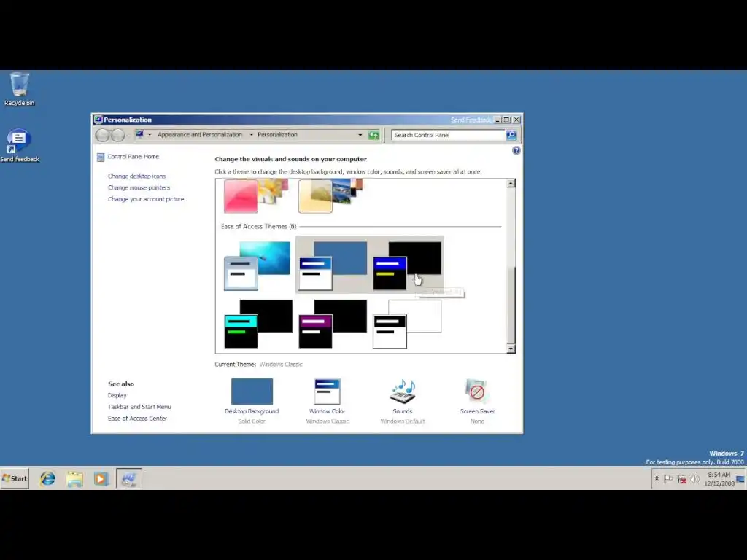Screen dimensions: 747x560
Task: Launch Internet Explorer from the taskbar
Action: (47, 478)
